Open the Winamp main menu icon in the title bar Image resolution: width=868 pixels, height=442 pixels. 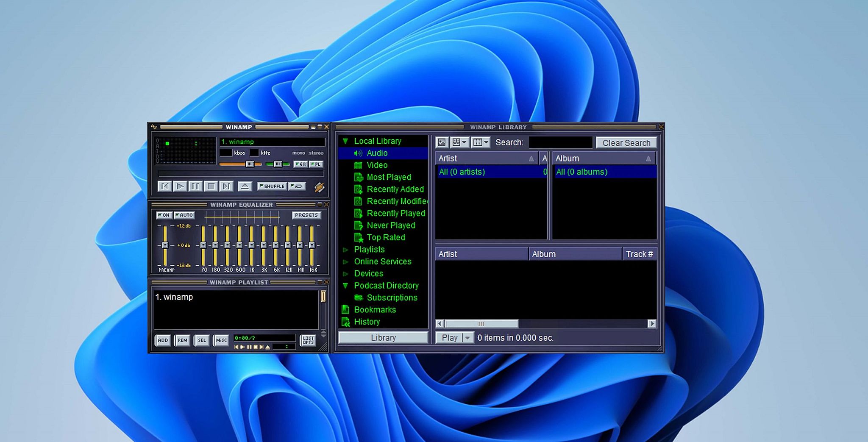[x=154, y=127]
